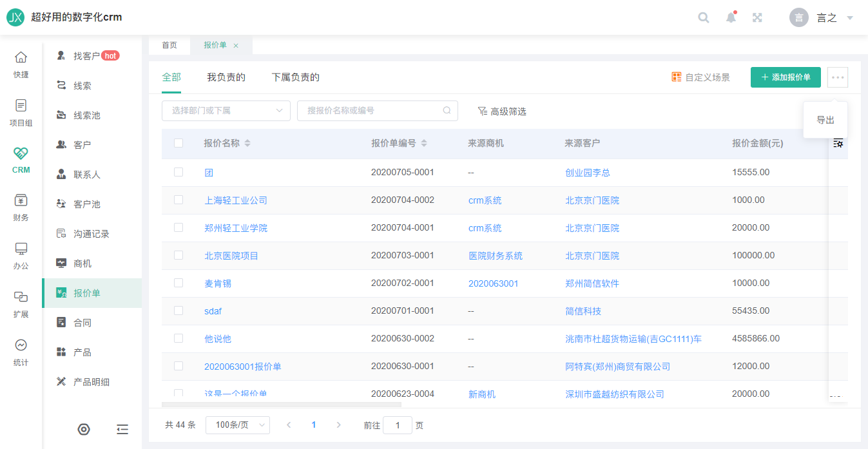Click the user avatar 言
Screen dimensions: 868x449
coord(799,17)
